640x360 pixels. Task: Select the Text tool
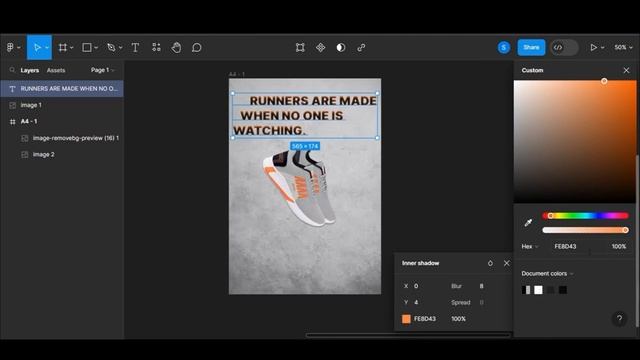click(x=135, y=47)
